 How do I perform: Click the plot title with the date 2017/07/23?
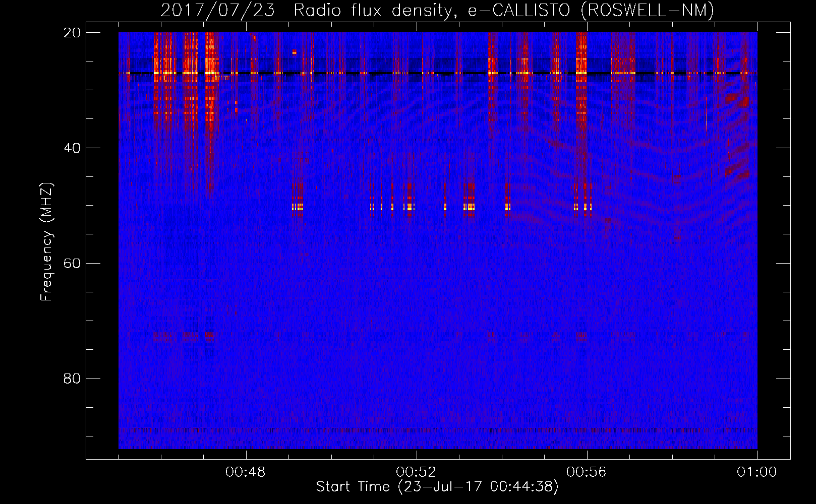click(x=437, y=11)
